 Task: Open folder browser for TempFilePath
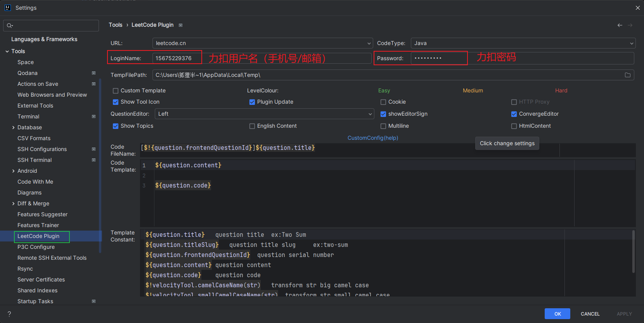[628, 75]
